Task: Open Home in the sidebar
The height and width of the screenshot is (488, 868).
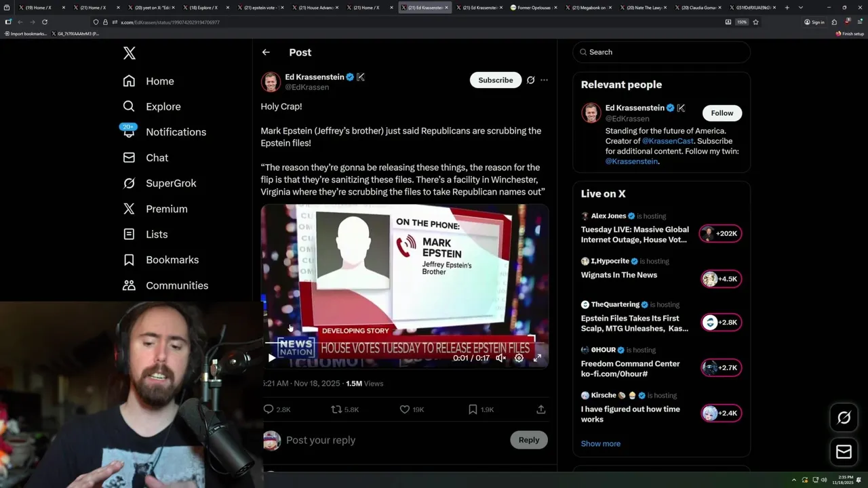Action: pos(149,81)
